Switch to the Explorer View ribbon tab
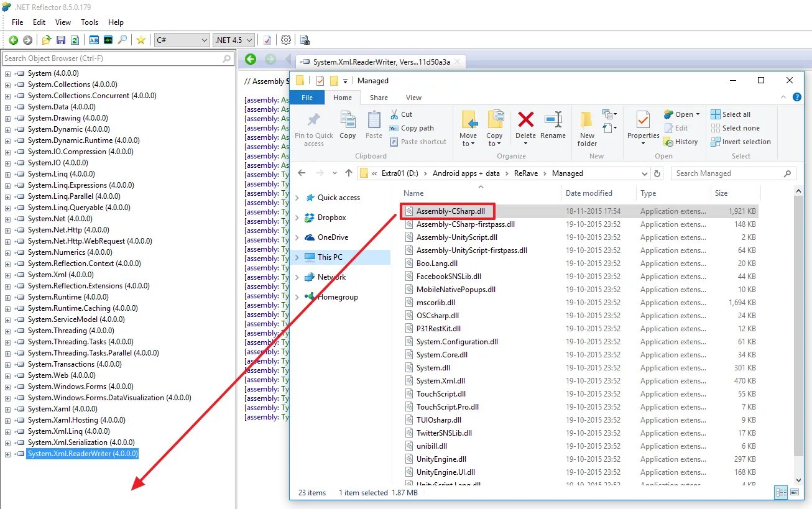 point(413,98)
